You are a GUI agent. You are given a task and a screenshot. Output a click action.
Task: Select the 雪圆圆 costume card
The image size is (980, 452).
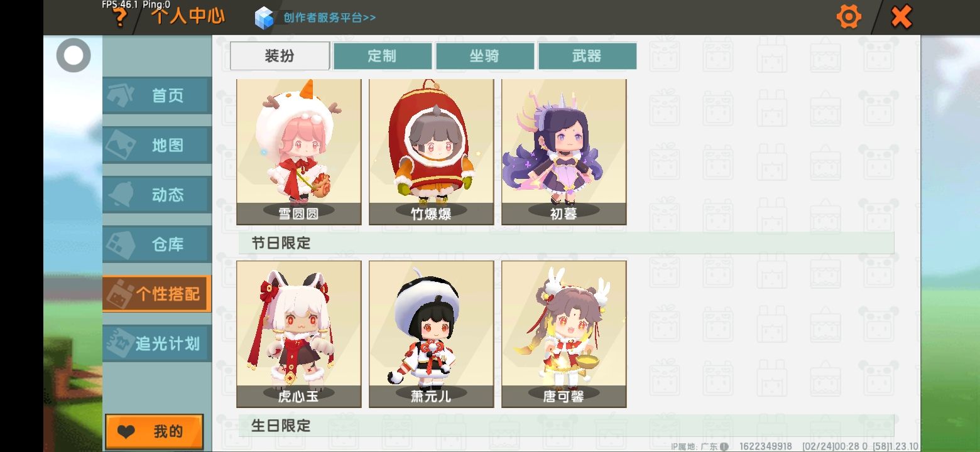coord(299,152)
